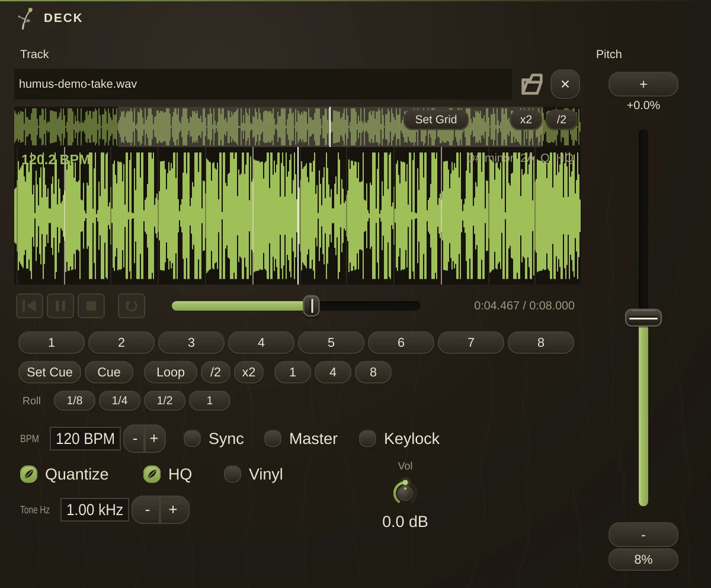Start a 1 beat roll
Viewport: 711px width, 588px height.
coord(210,401)
